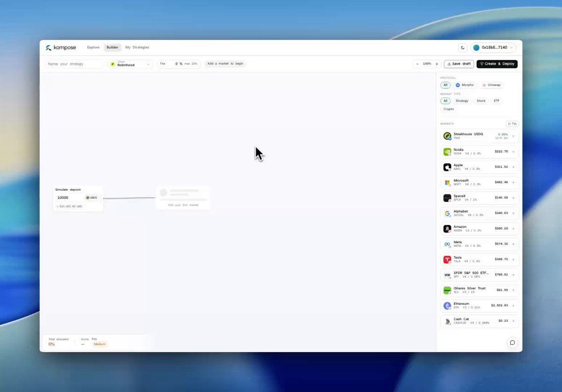Filter markets by Uniswap protocol

point(491,85)
